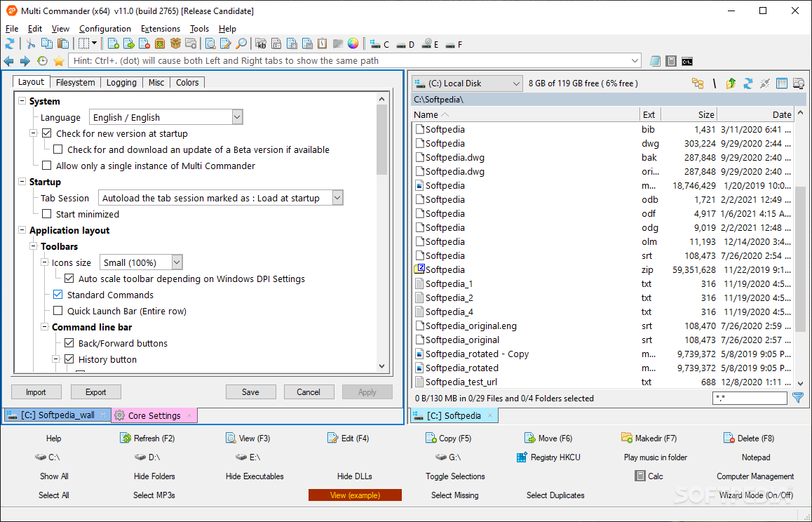This screenshot has height=522, width=812.
Task: Go up one folder in right panel
Action: click(731, 83)
